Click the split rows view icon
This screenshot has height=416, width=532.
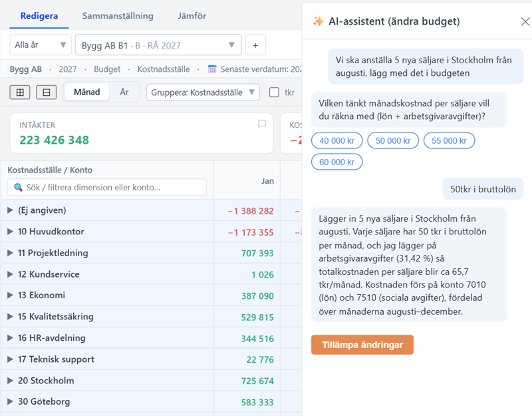[47, 93]
